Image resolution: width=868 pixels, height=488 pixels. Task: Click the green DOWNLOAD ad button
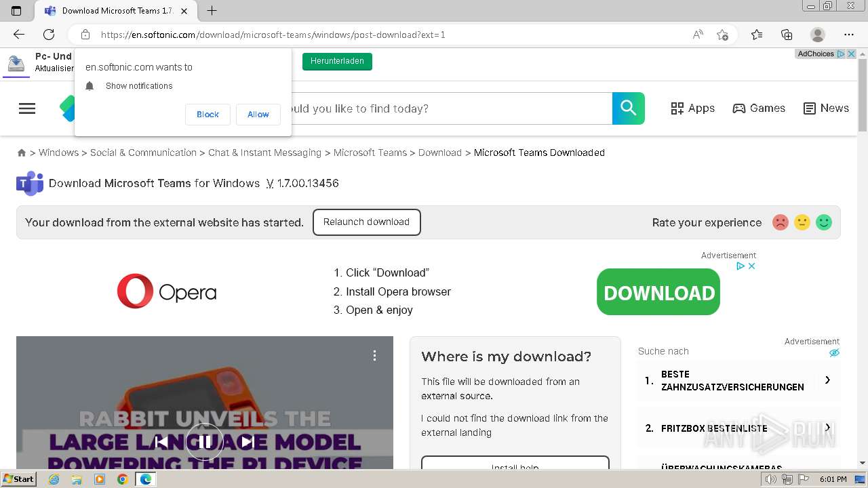point(658,292)
